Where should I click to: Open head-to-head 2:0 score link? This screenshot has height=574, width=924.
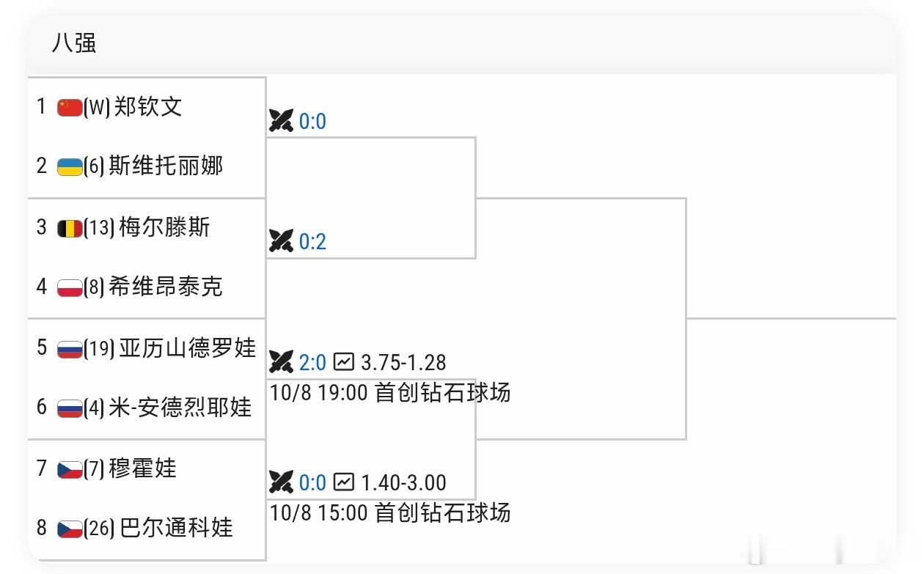click(x=312, y=362)
